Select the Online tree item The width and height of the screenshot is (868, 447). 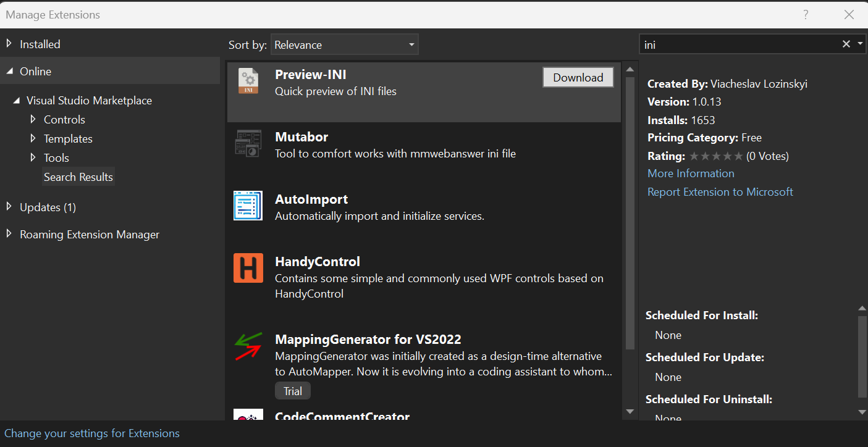click(x=35, y=72)
